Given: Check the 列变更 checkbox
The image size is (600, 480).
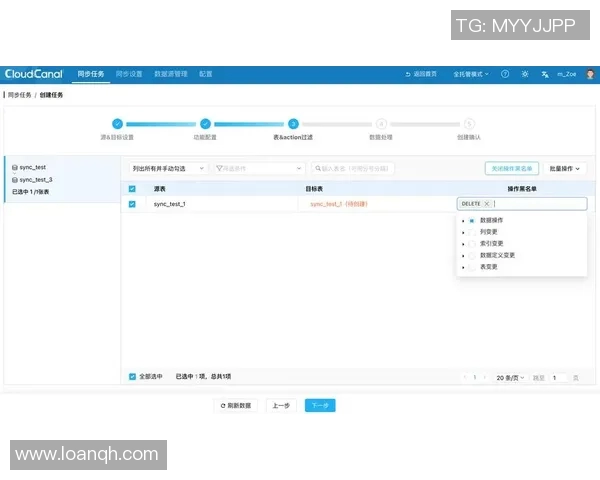Looking at the screenshot, I should (x=472, y=232).
